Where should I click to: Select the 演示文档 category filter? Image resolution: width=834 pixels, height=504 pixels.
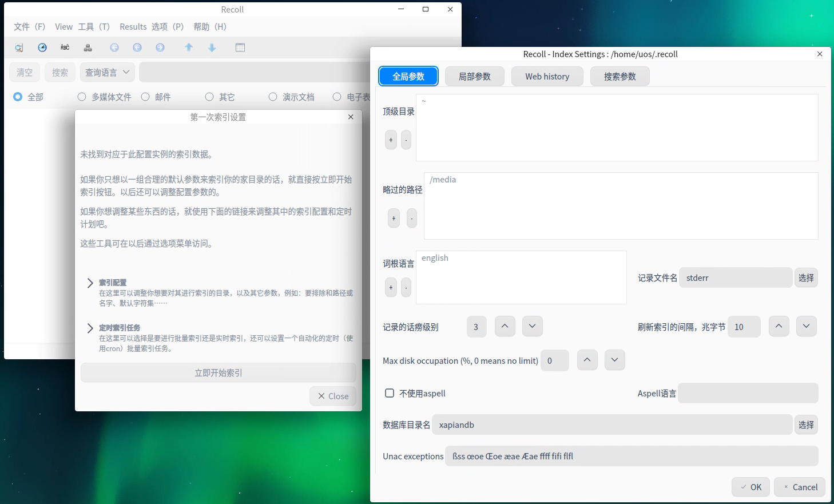tap(292, 97)
